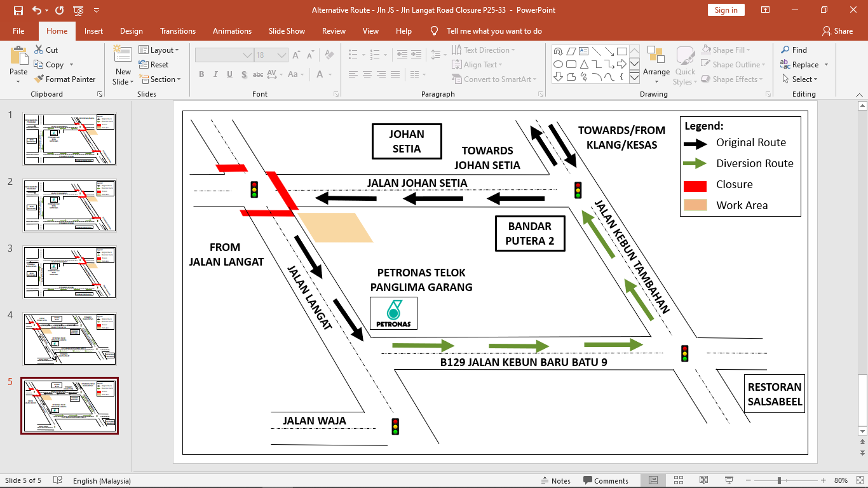The height and width of the screenshot is (488, 868).
Task: Select slide 2 thumbnail
Action: click(70, 206)
